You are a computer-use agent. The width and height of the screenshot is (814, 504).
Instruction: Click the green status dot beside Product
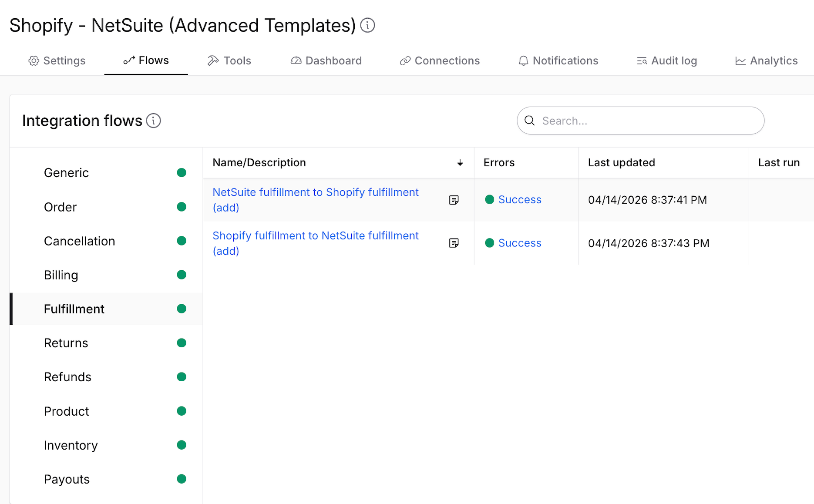click(182, 411)
